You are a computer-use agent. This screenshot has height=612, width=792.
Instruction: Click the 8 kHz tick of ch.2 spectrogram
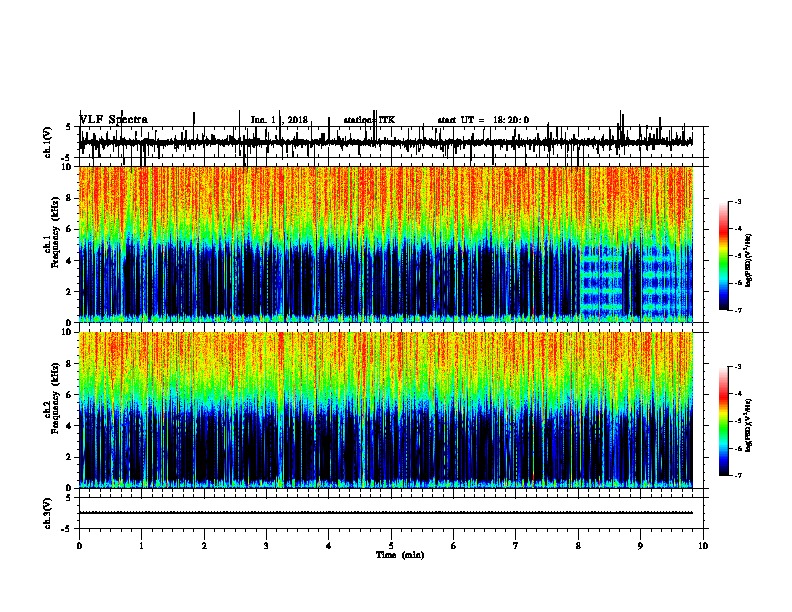coord(70,364)
